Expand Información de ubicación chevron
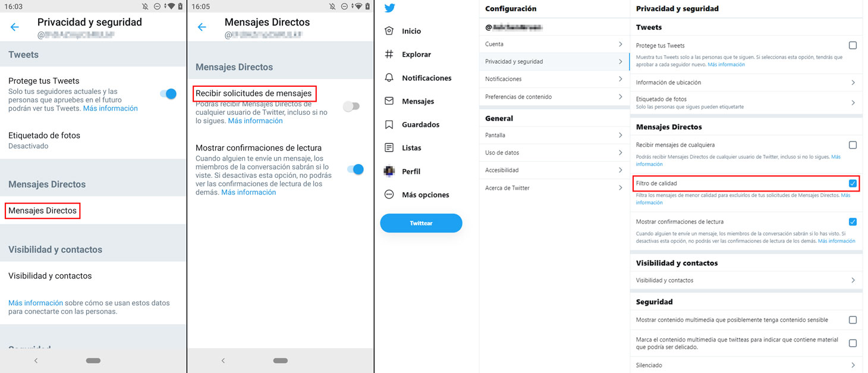This screenshot has width=868, height=373. pos(853,83)
